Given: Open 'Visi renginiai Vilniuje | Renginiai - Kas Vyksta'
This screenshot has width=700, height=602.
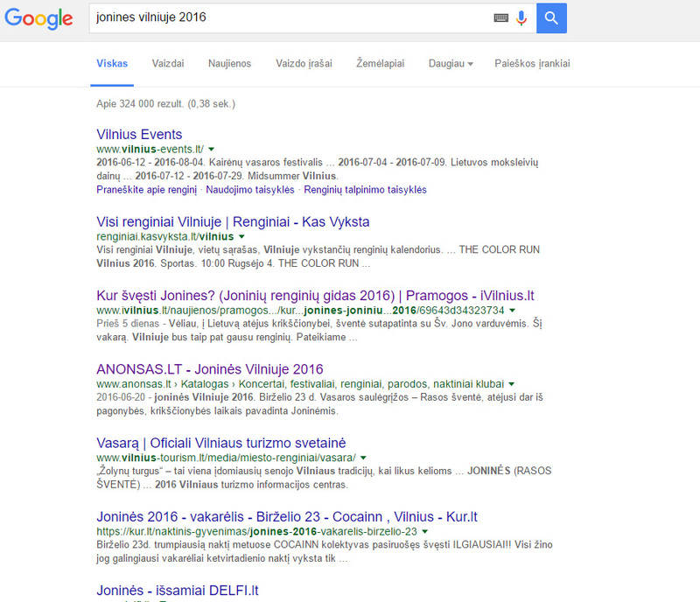Looking at the screenshot, I should coord(233,222).
